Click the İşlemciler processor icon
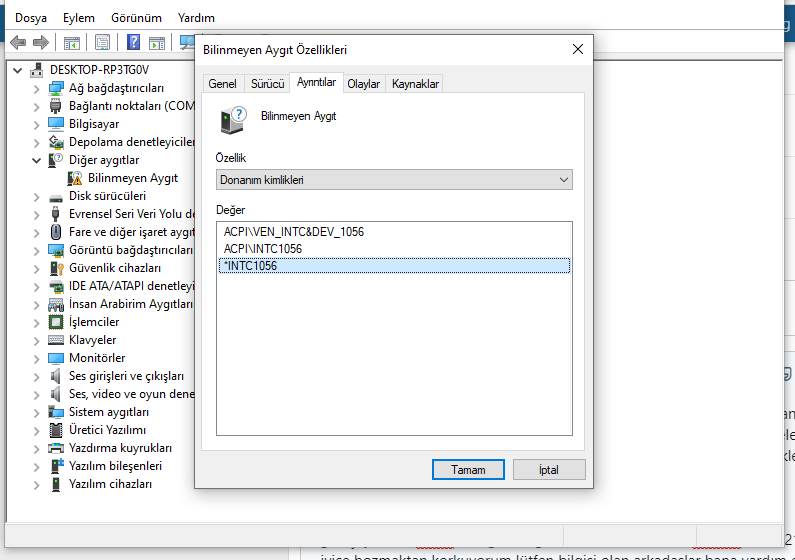795x560 pixels. (x=56, y=322)
